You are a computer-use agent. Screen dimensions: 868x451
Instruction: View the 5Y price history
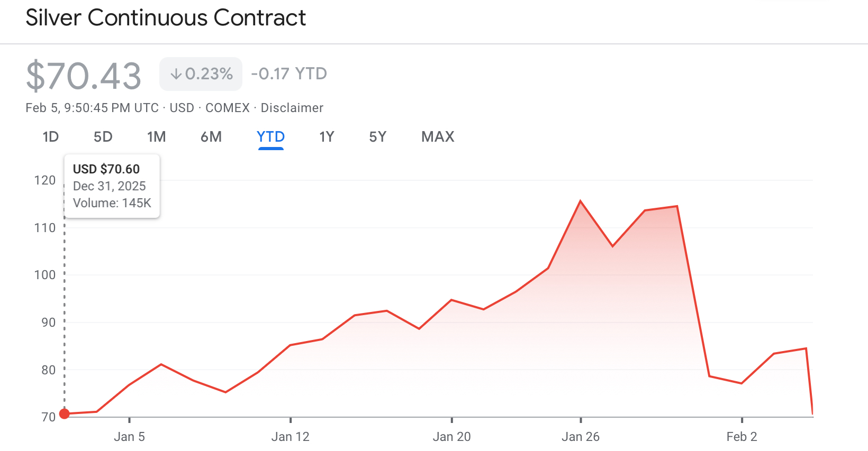pos(377,137)
